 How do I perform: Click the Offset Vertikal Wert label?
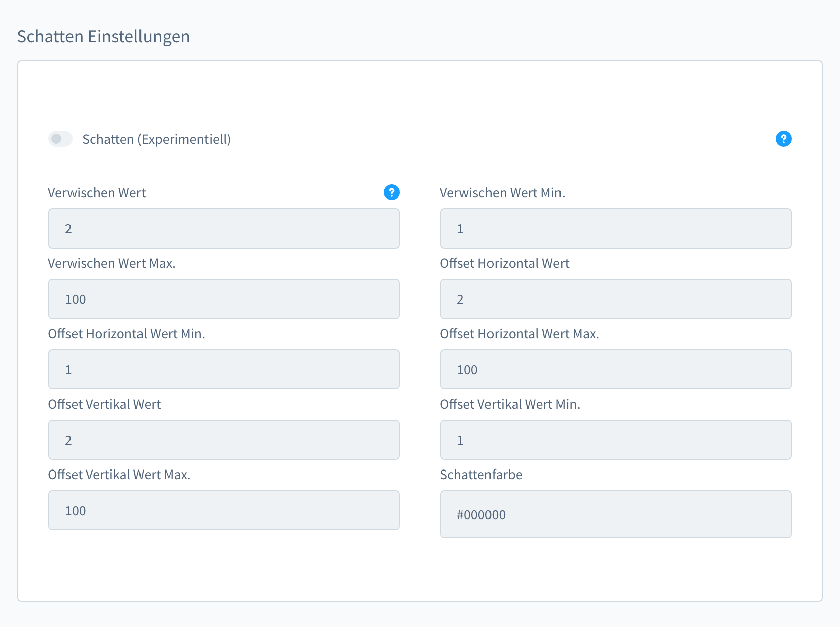104,404
